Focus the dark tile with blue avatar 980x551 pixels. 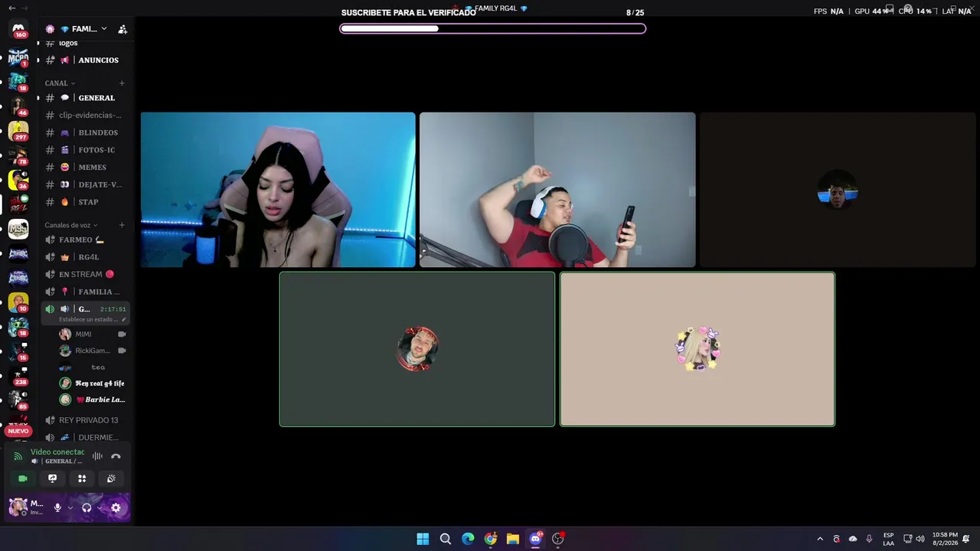click(838, 190)
